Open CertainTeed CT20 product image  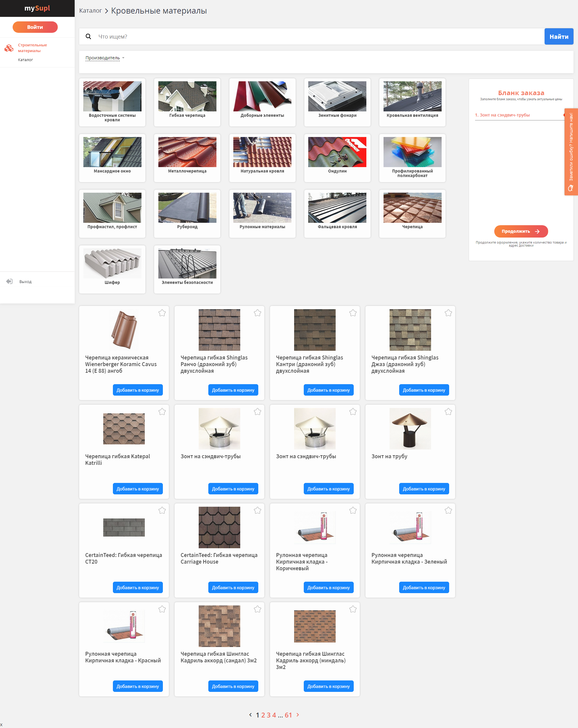pos(124,527)
